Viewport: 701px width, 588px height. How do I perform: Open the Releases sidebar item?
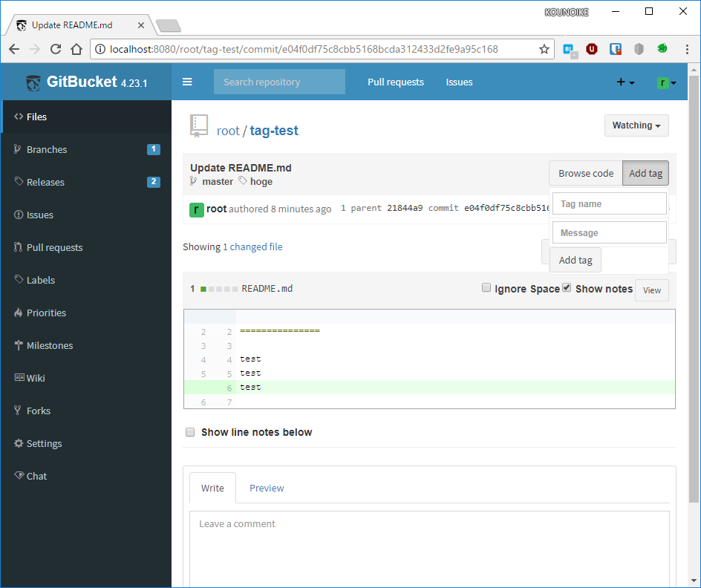coord(86,182)
